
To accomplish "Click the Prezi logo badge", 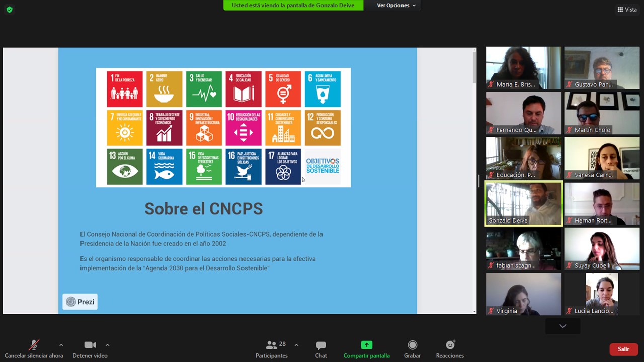I will pos(80,302).
